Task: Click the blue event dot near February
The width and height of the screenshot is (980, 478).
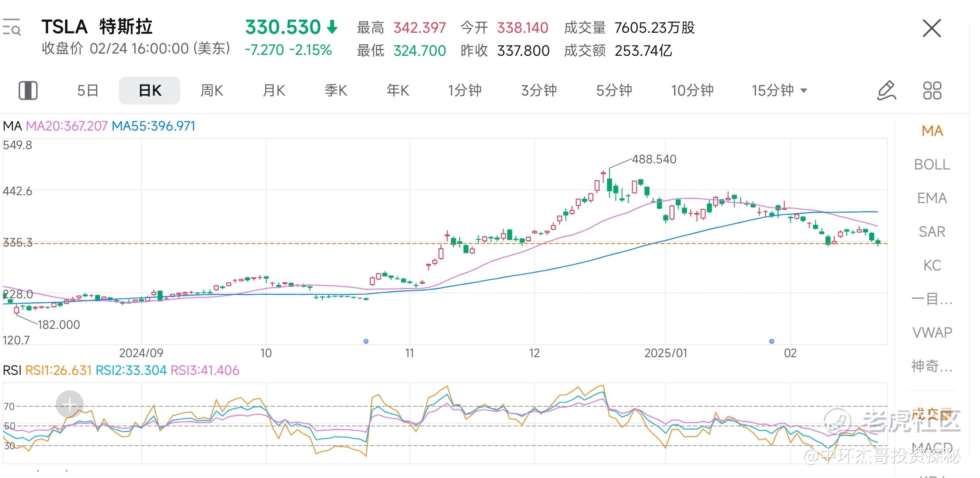Action: [771, 341]
